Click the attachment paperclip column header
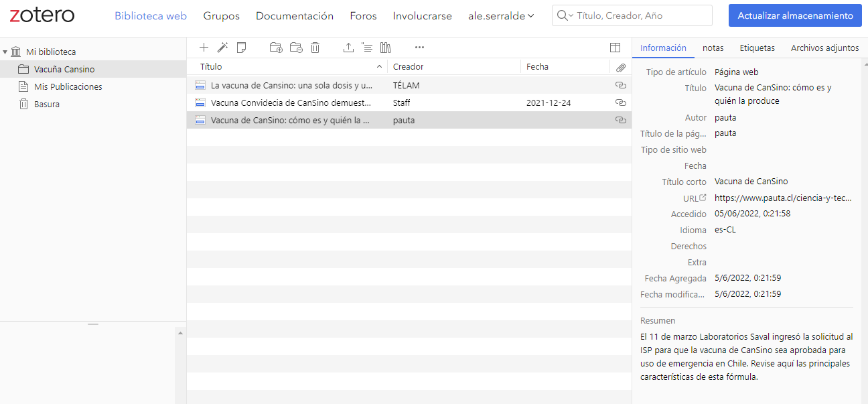This screenshot has width=868, height=404. (x=621, y=67)
